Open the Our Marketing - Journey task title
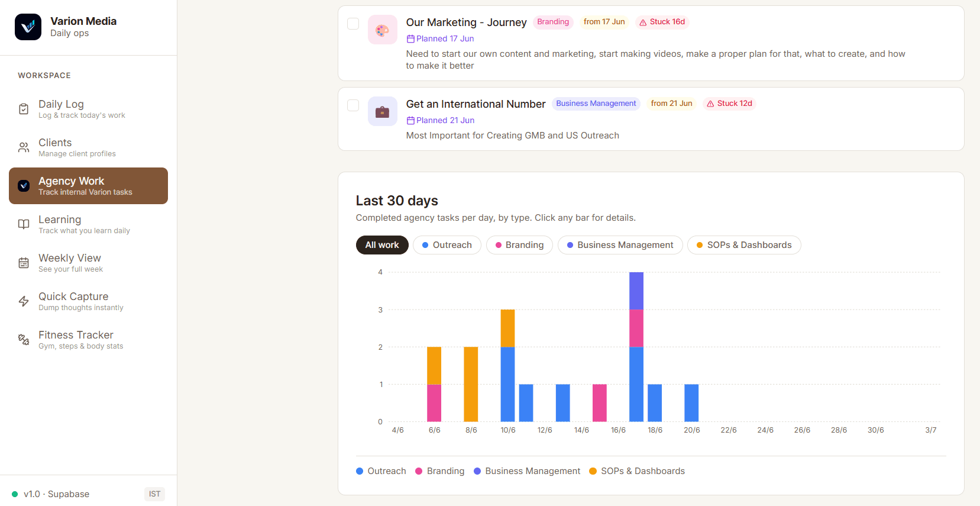 click(466, 22)
